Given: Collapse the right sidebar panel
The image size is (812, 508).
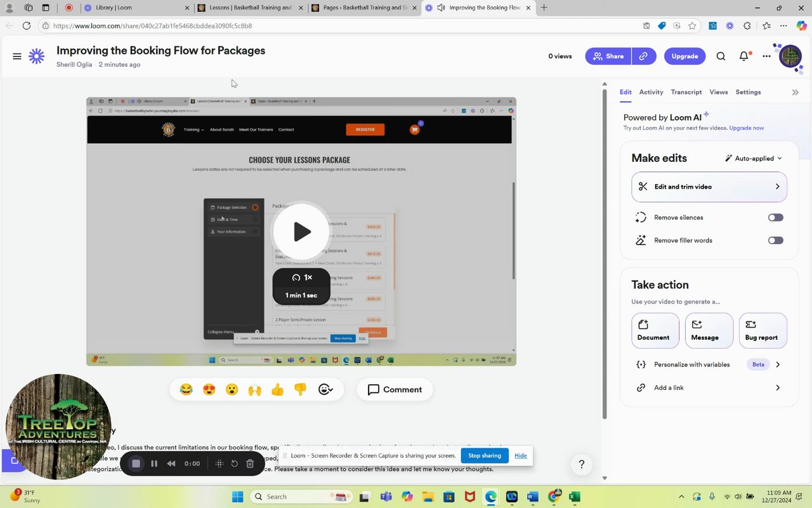Looking at the screenshot, I should pyautogui.click(x=795, y=92).
